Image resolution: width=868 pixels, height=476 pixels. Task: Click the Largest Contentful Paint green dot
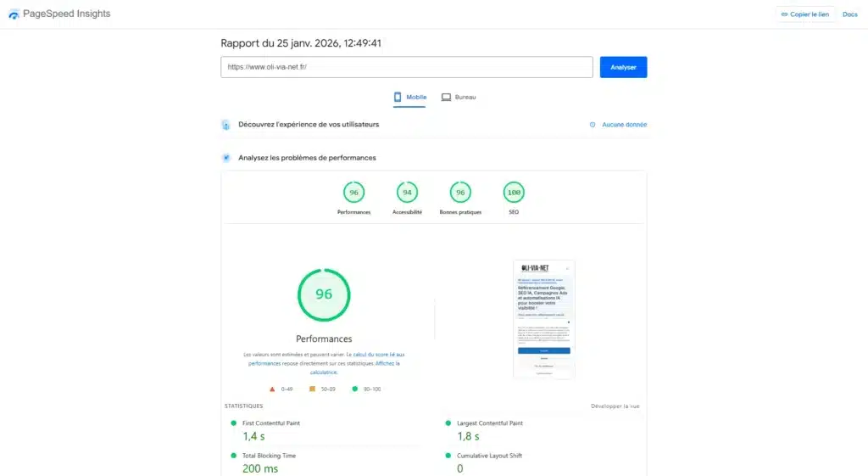[448, 423]
